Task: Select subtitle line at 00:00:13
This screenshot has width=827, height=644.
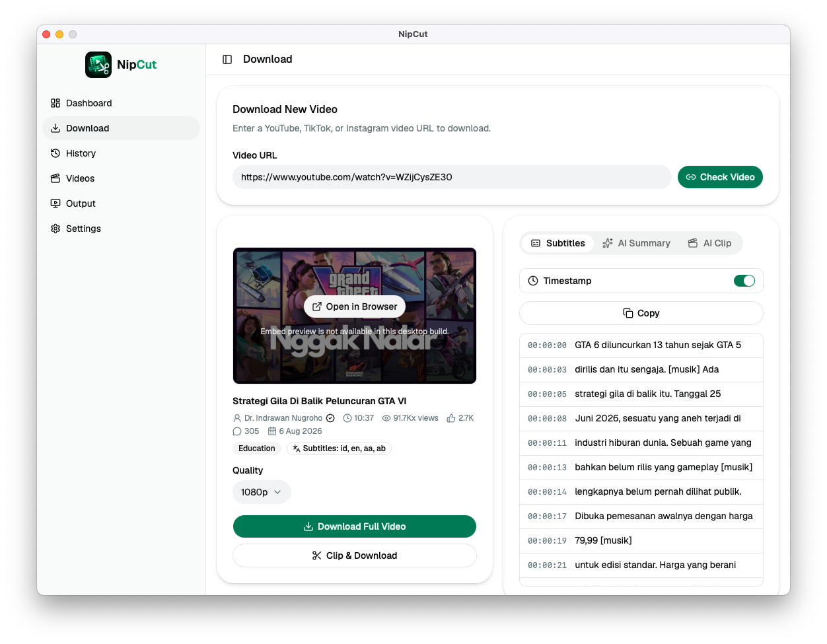Action: (641, 468)
